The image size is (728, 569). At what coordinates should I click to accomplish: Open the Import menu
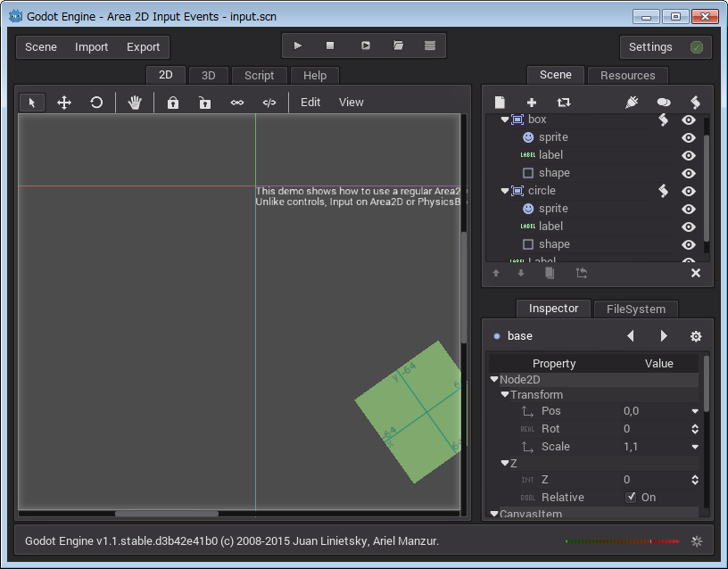[91, 47]
